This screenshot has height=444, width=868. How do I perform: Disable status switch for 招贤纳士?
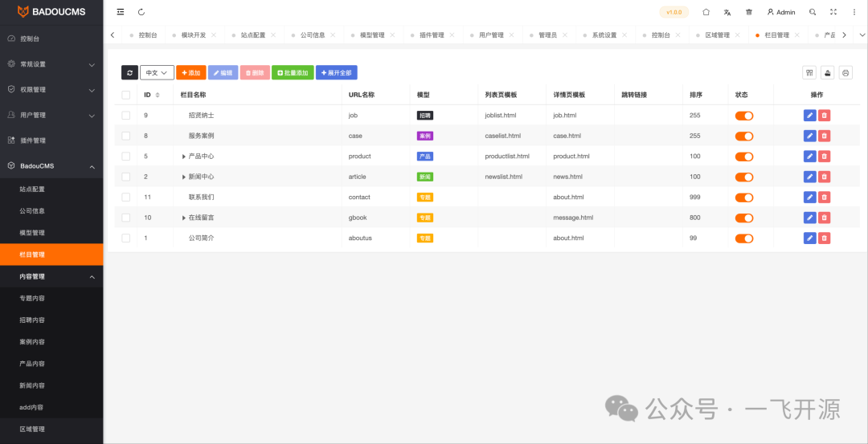pyautogui.click(x=744, y=116)
